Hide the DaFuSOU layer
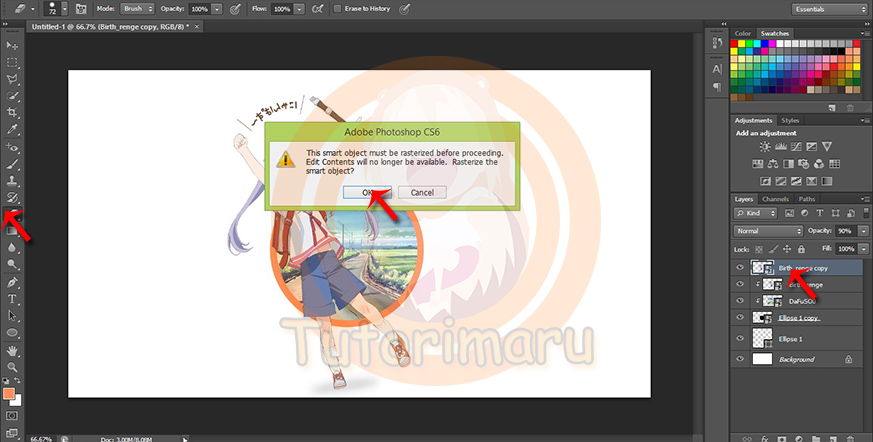 coord(740,301)
